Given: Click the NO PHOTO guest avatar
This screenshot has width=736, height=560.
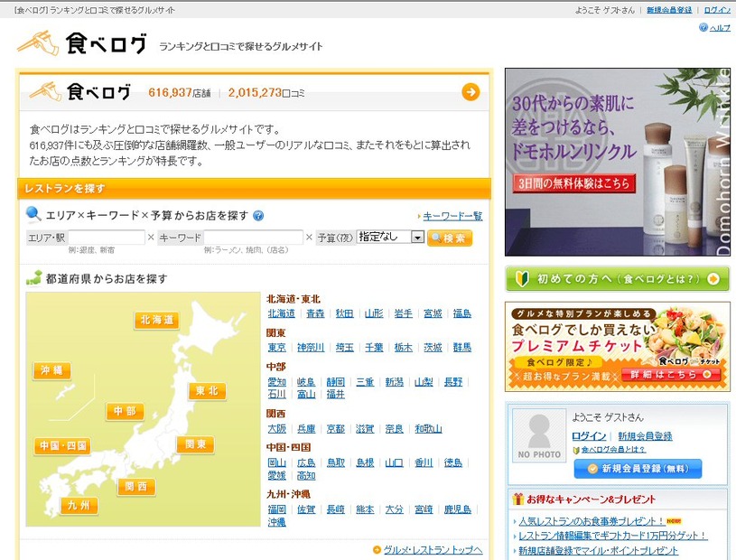Looking at the screenshot, I should 539,435.
